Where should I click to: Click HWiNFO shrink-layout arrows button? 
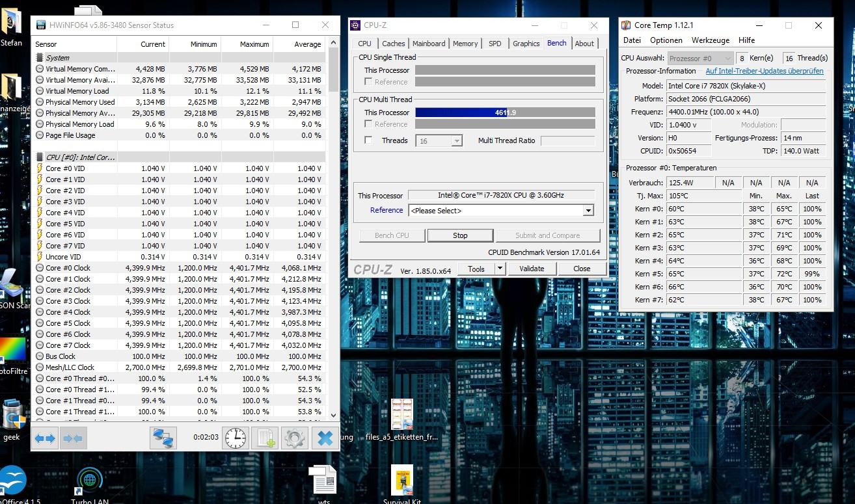[73, 439]
